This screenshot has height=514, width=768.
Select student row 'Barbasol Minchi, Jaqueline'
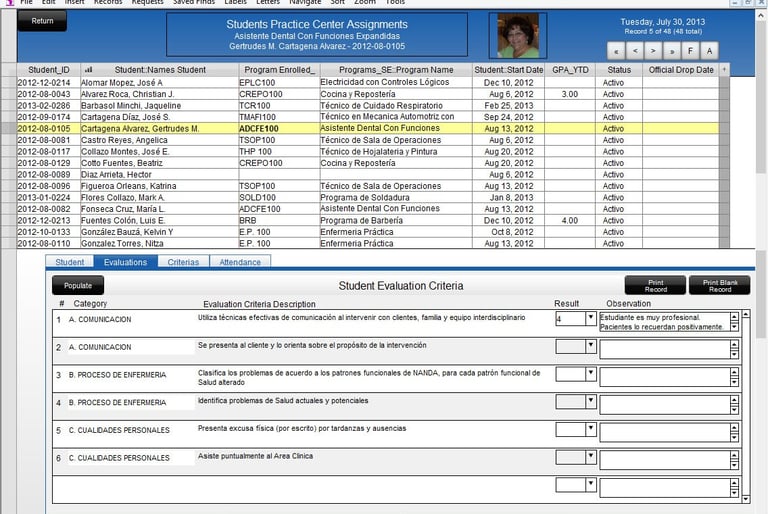(x=368, y=105)
